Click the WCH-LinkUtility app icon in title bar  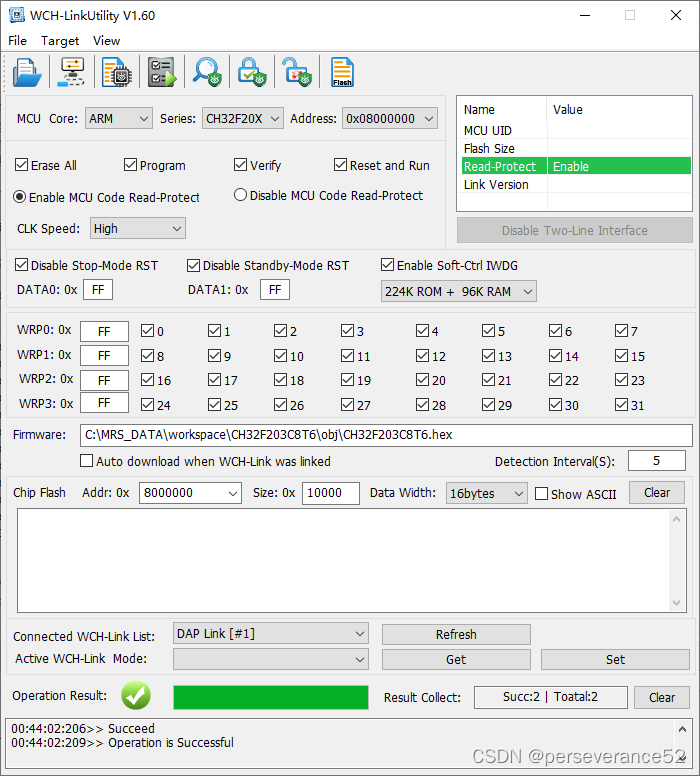pyautogui.click(x=16, y=15)
